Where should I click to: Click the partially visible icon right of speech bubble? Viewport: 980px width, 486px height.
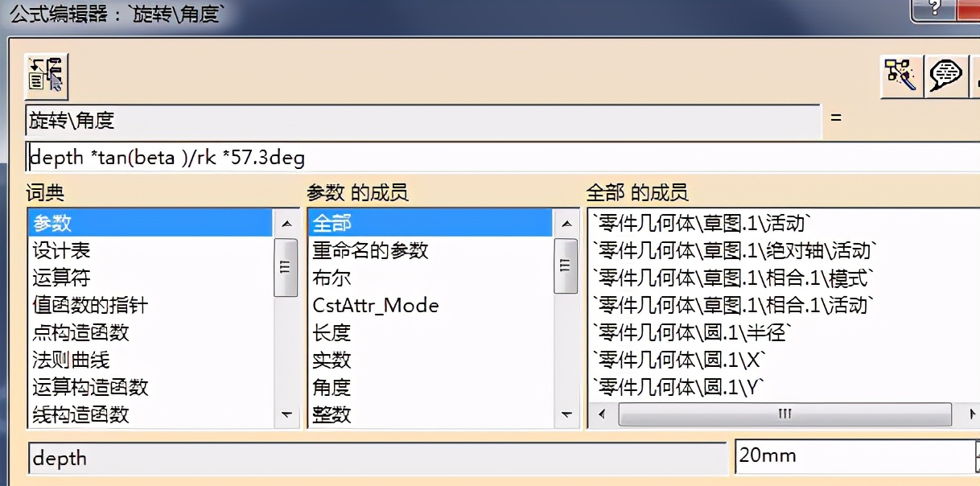[977, 76]
